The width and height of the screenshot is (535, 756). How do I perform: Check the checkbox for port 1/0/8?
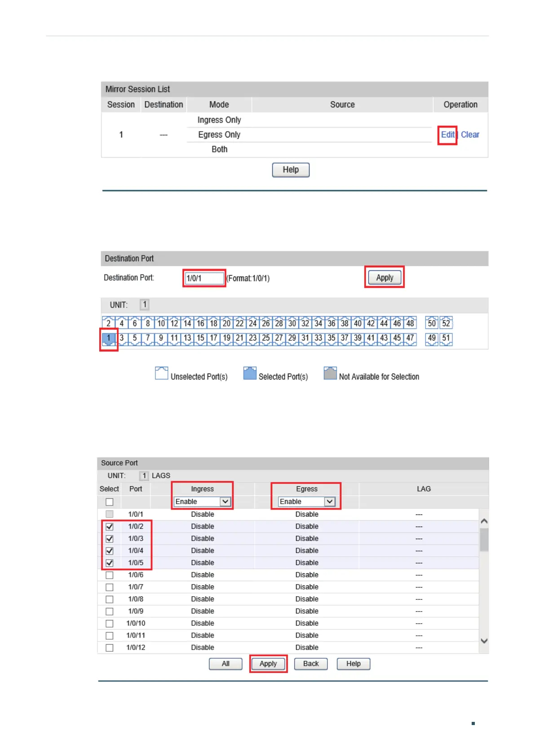(x=110, y=599)
